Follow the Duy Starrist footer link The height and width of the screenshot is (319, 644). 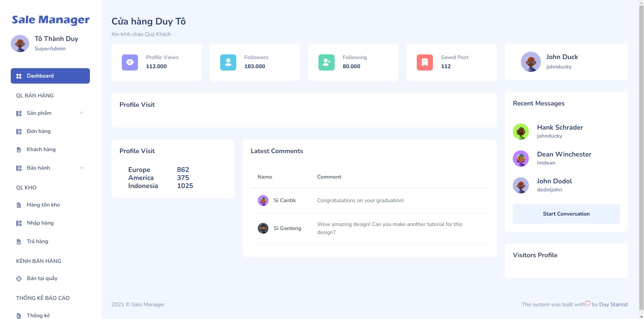(613, 305)
